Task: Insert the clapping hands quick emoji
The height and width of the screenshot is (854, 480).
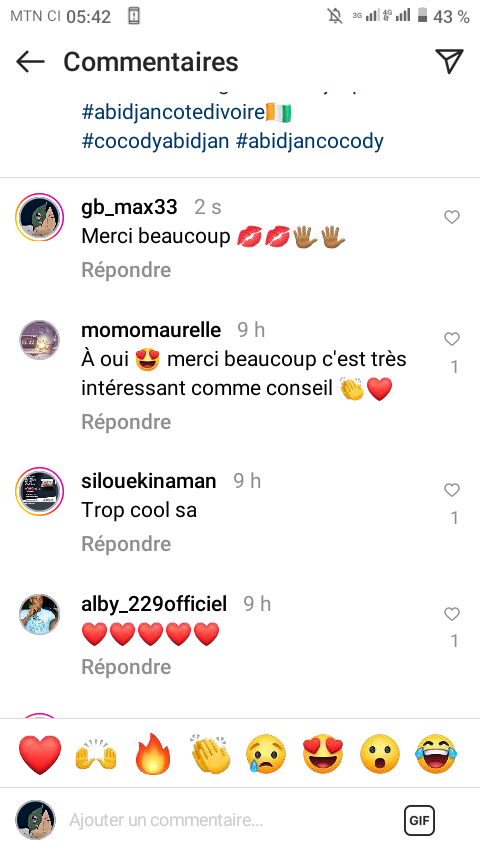Action: coord(210,754)
